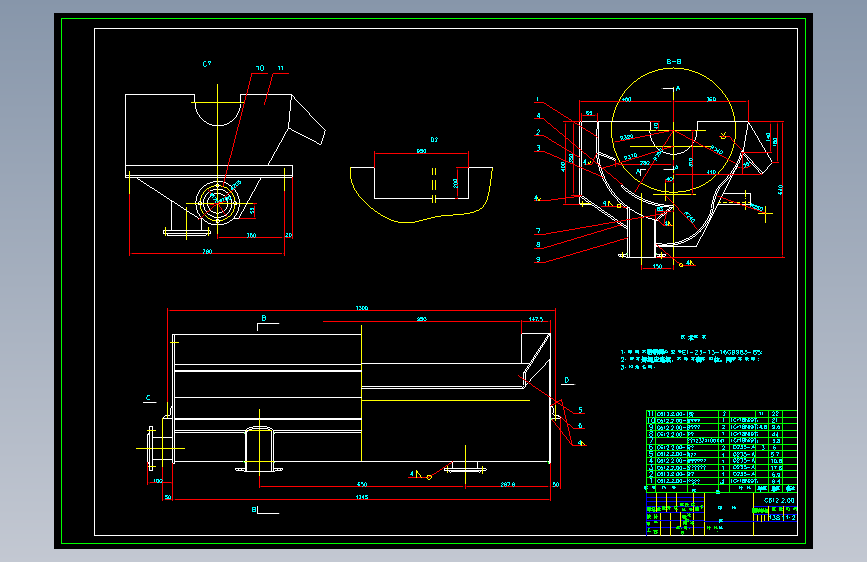Image resolution: width=867 pixels, height=562 pixels.
Task: Select balloon callout 6 beside the lower view
Action: tap(581, 425)
